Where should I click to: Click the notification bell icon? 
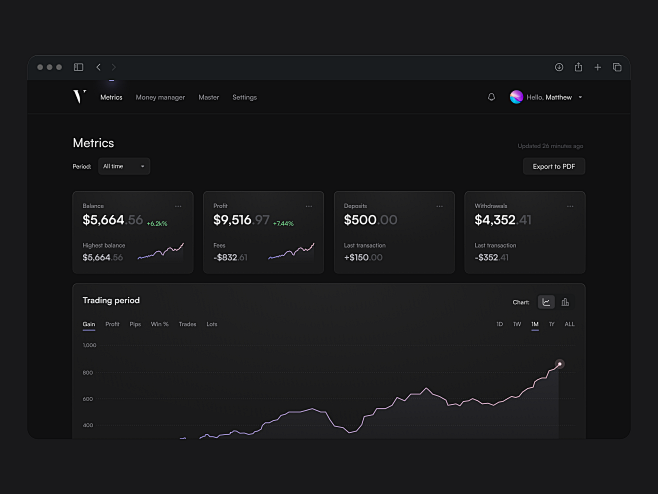point(491,97)
